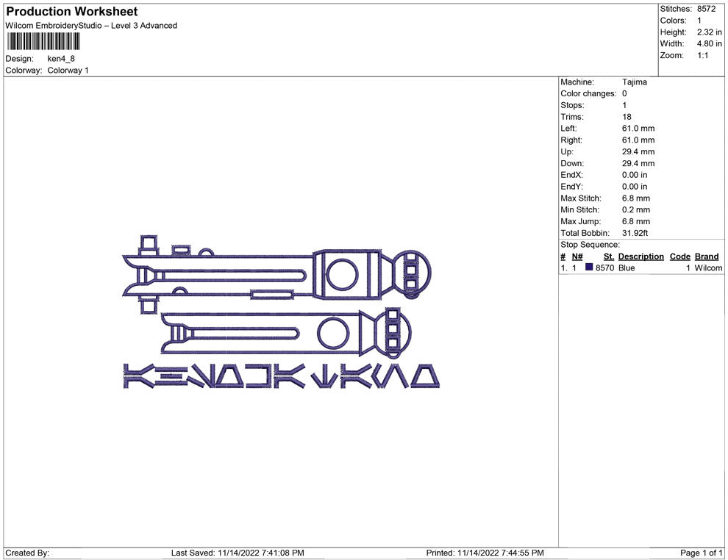Screen dimensions: 728x560
Task: Click the Zoom value '1:1'
Action: (x=702, y=55)
